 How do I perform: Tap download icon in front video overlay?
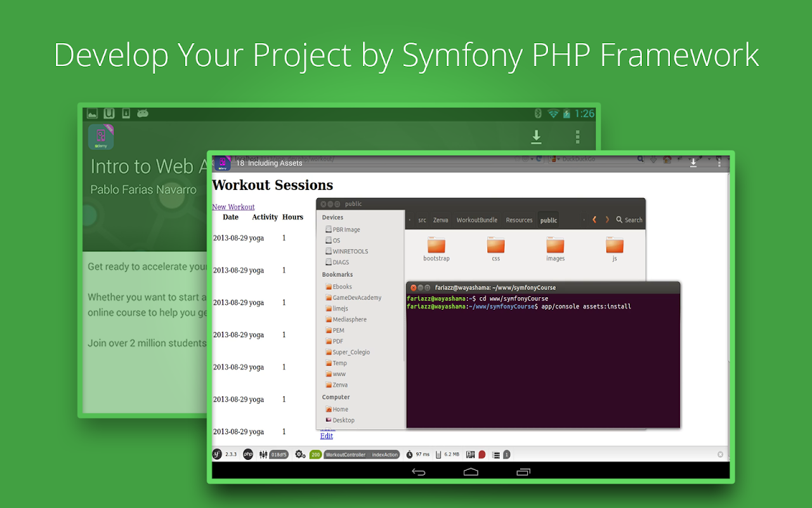click(x=693, y=163)
